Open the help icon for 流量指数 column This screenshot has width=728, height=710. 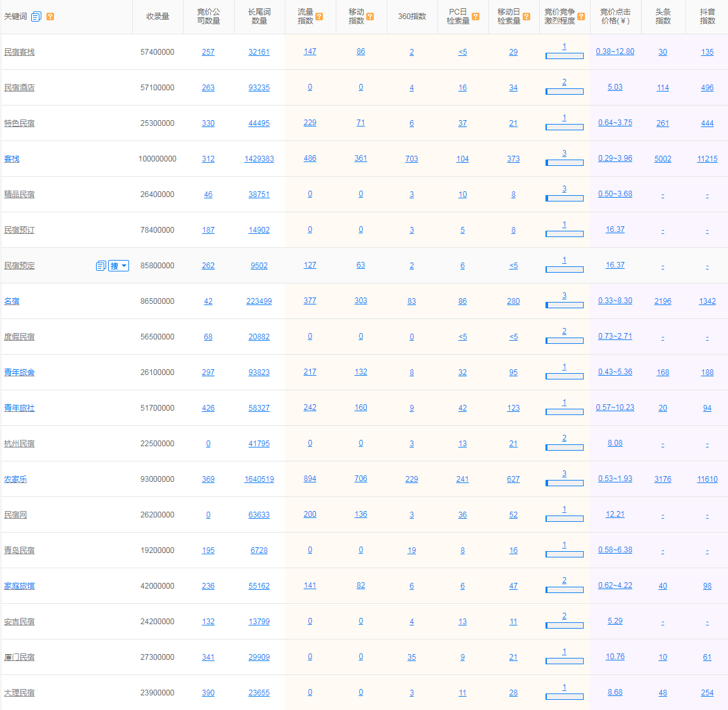pyautogui.click(x=319, y=17)
